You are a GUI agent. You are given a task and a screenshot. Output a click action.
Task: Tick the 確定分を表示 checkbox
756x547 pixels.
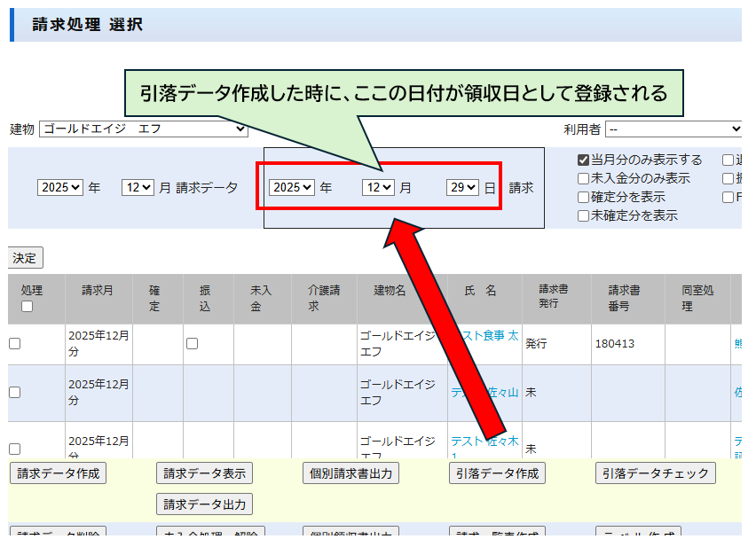coord(583,198)
